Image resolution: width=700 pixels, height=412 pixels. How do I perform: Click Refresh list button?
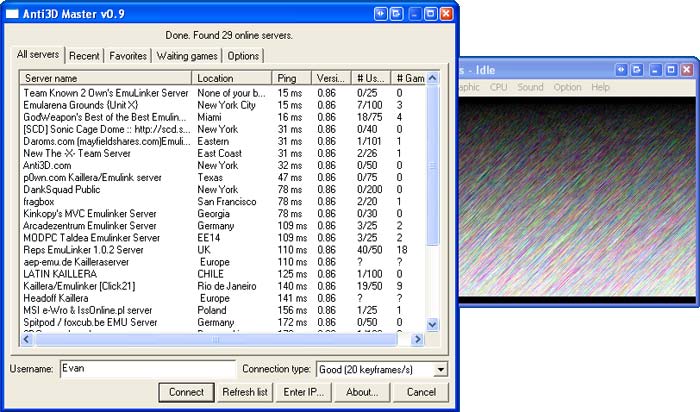coord(245,392)
